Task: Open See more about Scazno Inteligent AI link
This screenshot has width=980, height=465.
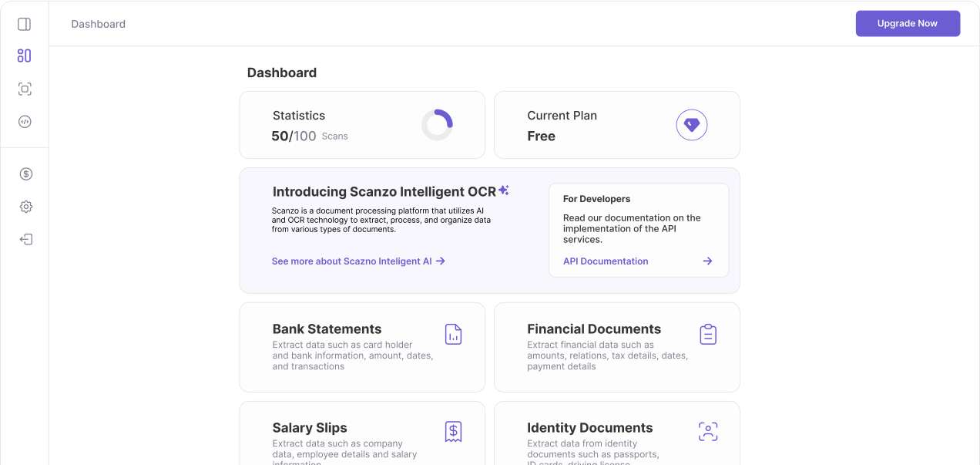Action: tap(358, 261)
